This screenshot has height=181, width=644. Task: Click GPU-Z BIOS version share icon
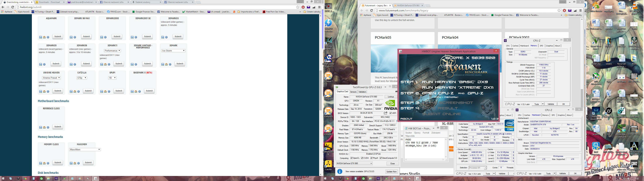click(386, 113)
